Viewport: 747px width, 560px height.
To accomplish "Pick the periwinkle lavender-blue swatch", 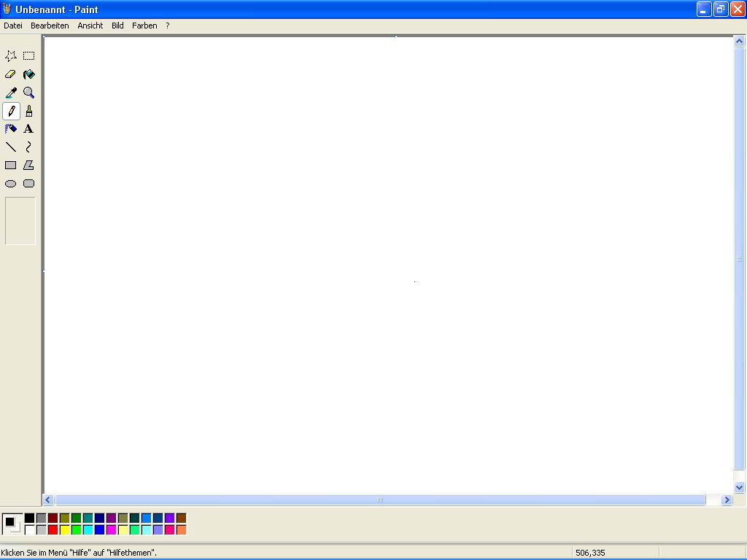I will (158, 529).
